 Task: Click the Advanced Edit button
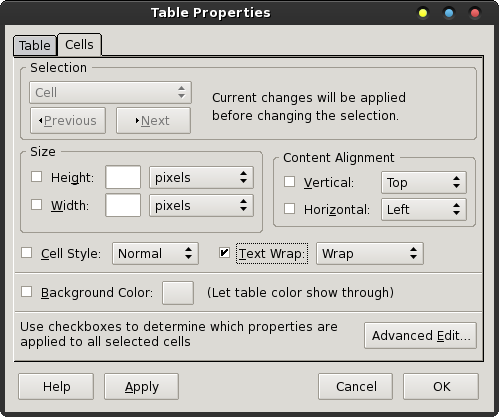420,335
